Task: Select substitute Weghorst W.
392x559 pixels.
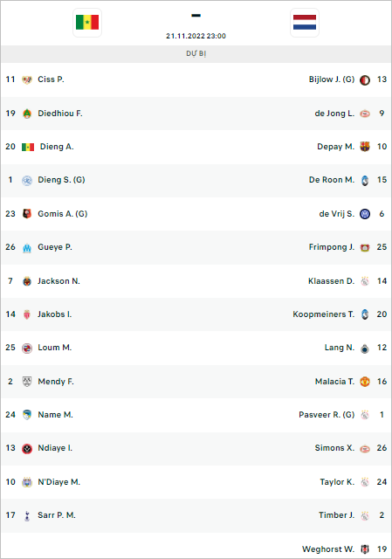Action: pyautogui.click(x=328, y=549)
